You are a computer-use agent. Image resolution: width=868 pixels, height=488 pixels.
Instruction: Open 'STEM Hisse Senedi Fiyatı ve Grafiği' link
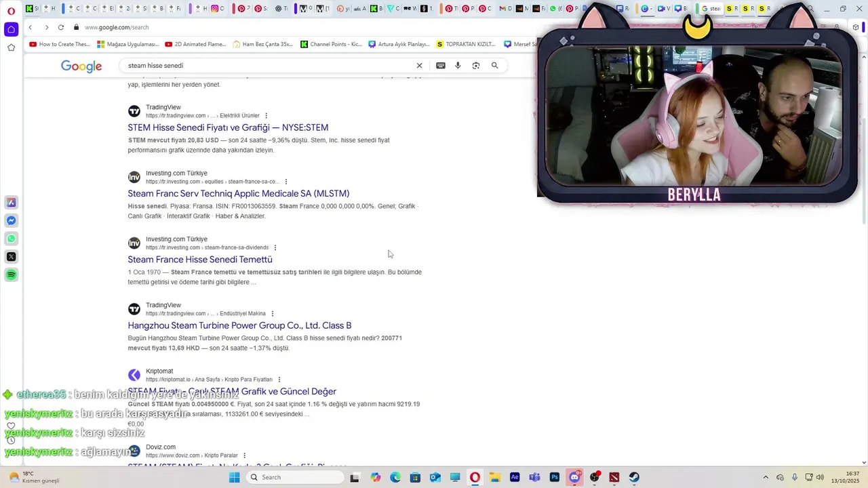coord(228,127)
